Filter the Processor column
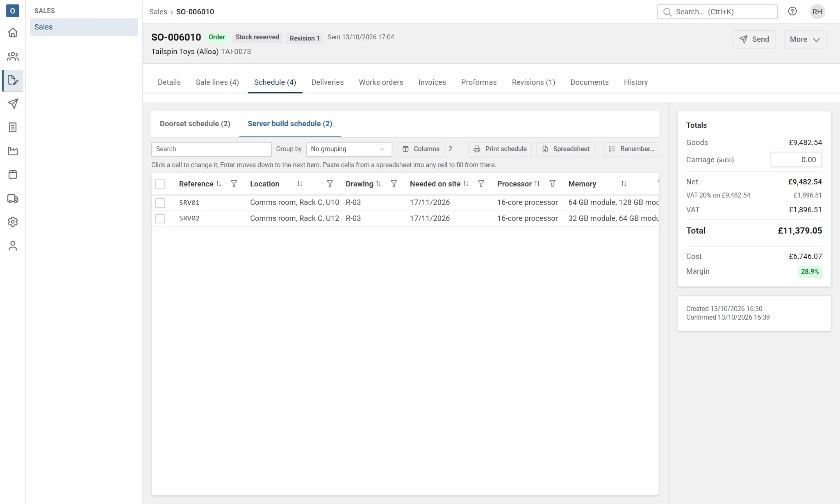The height and width of the screenshot is (504, 840). click(553, 184)
